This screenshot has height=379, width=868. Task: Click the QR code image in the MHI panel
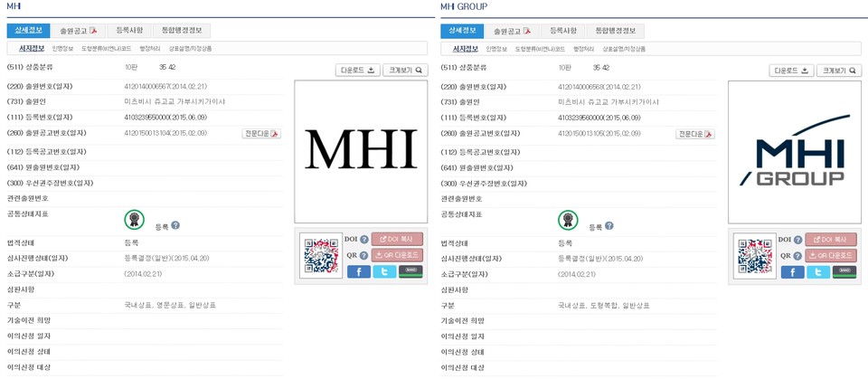coord(321,256)
